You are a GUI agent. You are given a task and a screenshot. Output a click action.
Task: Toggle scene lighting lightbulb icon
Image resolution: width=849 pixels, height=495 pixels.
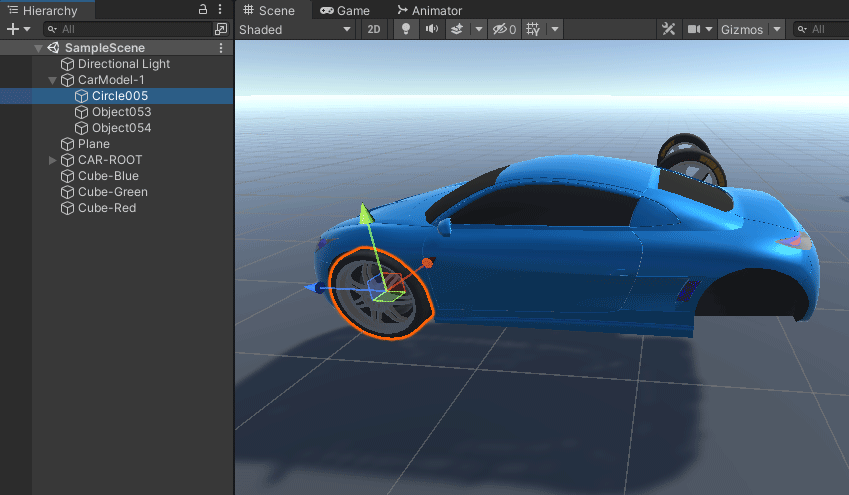pyautogui.click(x=406, y=30)
